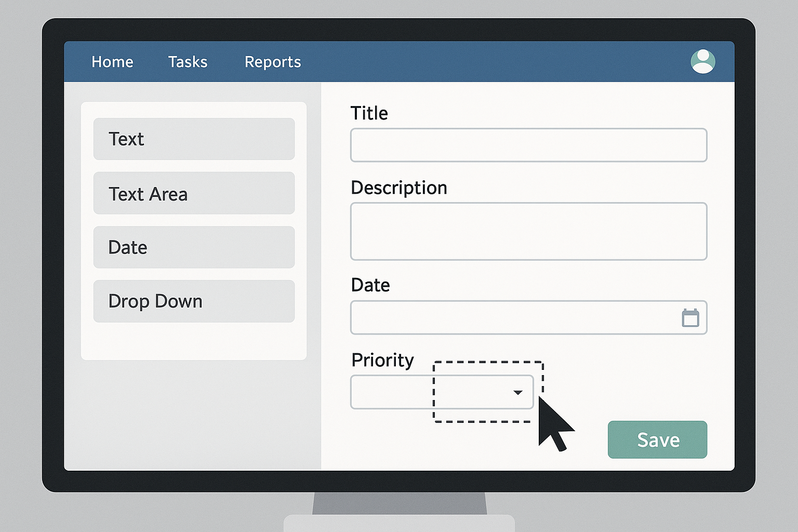The height and width of the screenshot is (532, 798).
Task: Focus the Title input field
Action: 528,145
